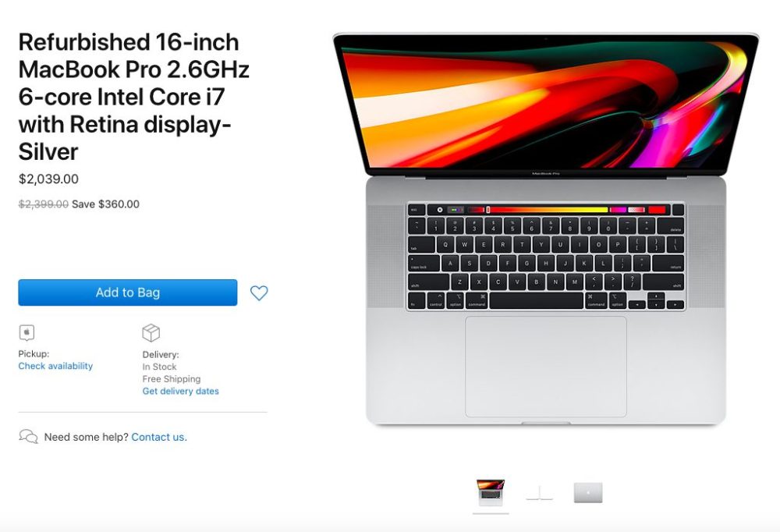Click the $2,039.00 price text
This screenshot has width=780, height=532.
(48, 179)
